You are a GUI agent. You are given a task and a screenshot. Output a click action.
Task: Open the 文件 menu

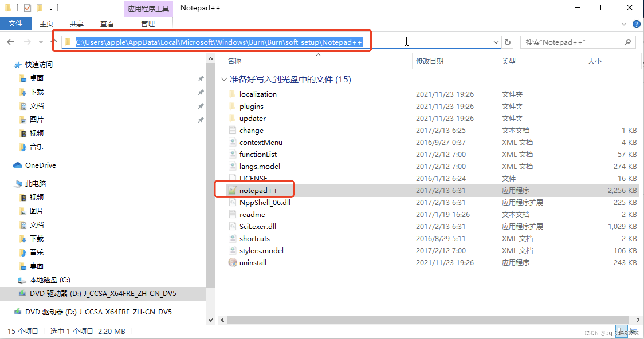coord(15,23)
